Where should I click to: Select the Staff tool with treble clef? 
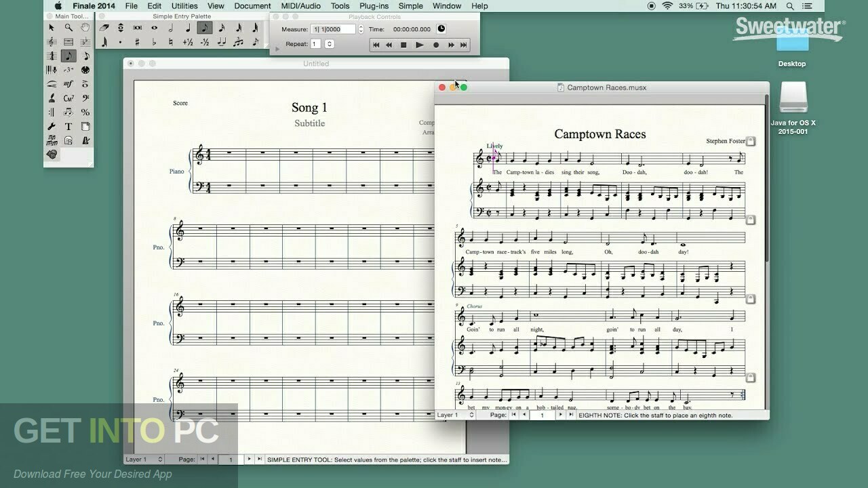click(x=52, y=42)
